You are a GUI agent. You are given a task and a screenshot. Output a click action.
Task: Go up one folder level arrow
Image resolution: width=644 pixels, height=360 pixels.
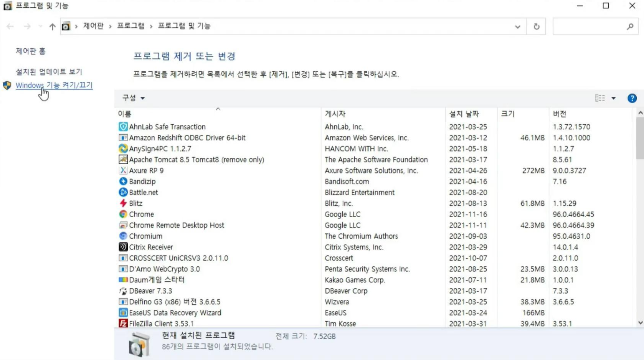tap(52, 26)
